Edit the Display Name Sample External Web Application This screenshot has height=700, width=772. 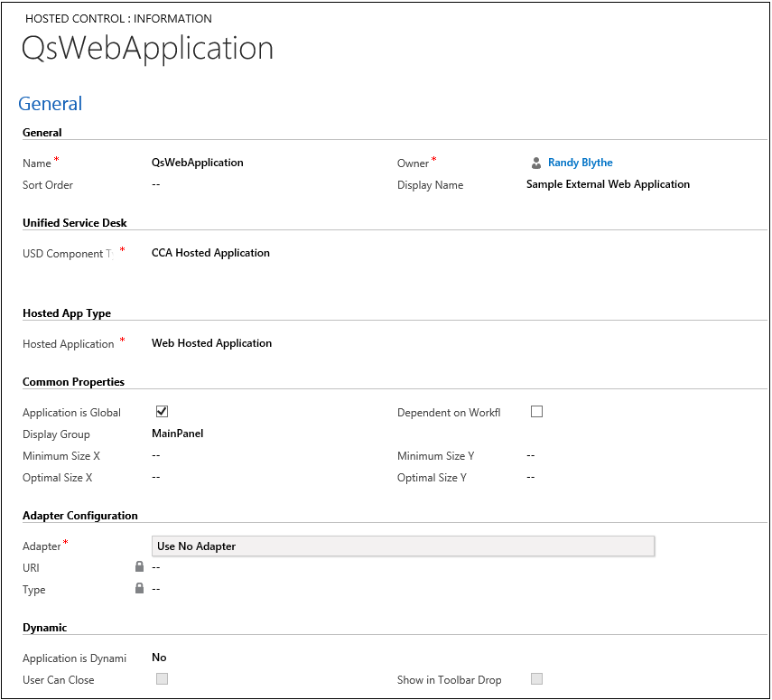click(x=607, y=183)
